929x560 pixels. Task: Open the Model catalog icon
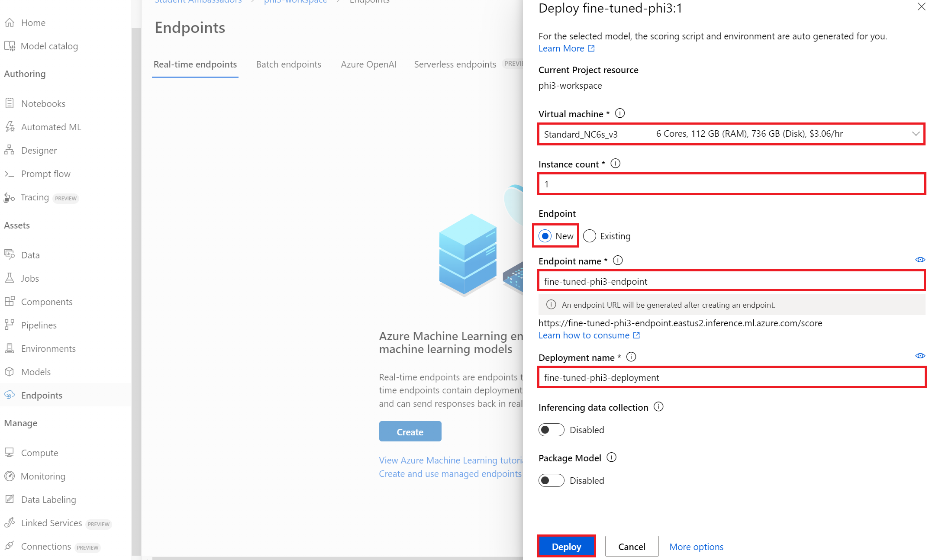coord(10,46)
